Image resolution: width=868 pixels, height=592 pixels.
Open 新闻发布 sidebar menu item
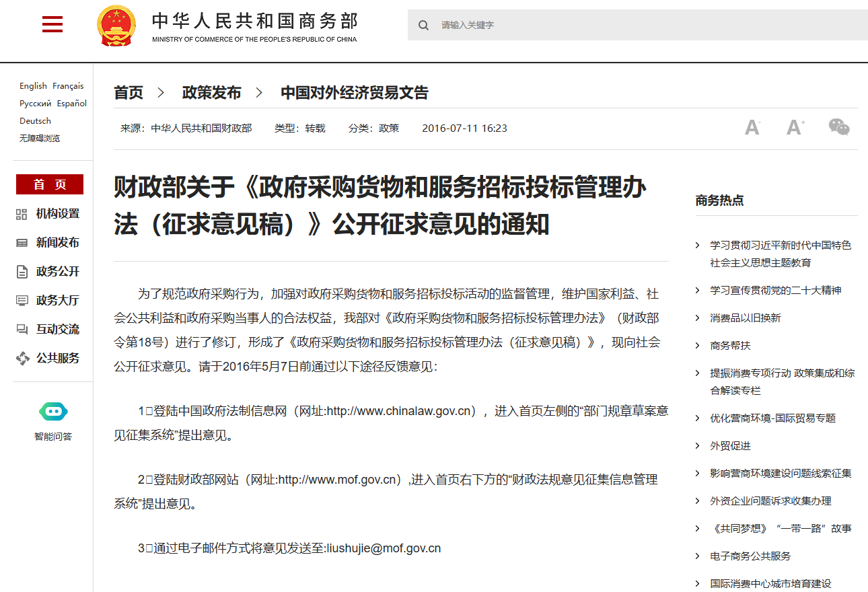click(x=57, y=243)
